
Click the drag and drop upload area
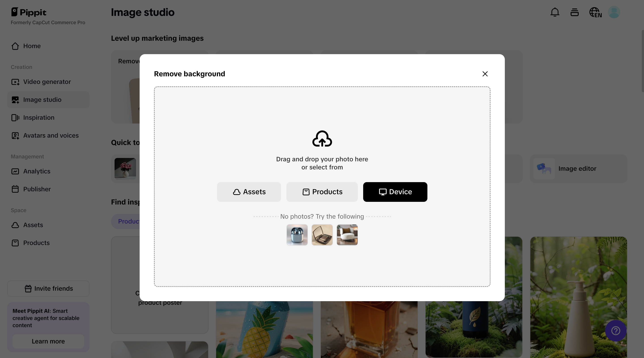[322, 187]
